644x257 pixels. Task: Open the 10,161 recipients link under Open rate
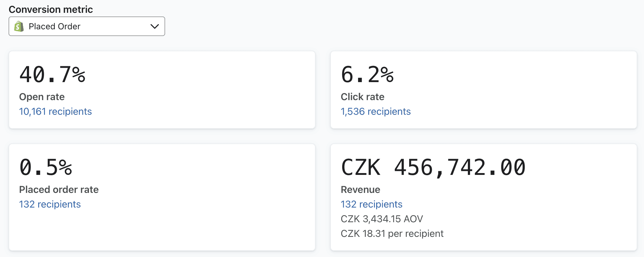tap(55, 111)
